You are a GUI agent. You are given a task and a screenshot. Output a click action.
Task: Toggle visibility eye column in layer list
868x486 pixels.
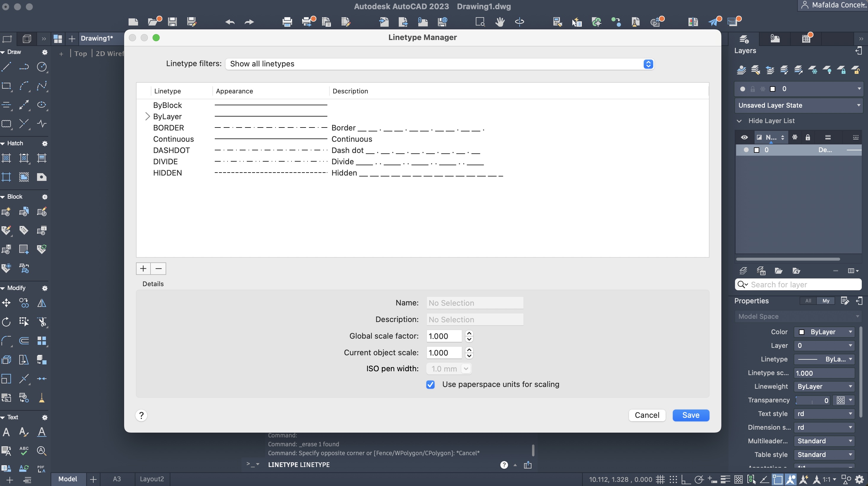coord(744,137)
